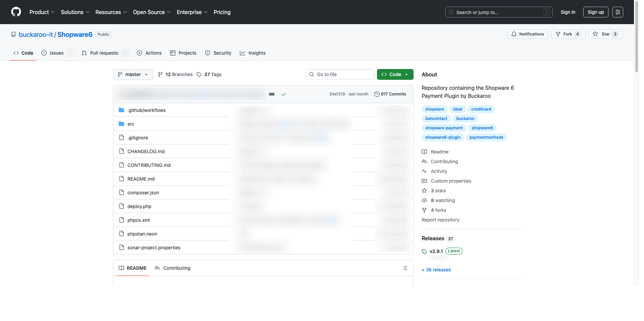Viewport: 644px width, 321px height.
Task: Open the Readme link in About
Action: pos(435,152)
